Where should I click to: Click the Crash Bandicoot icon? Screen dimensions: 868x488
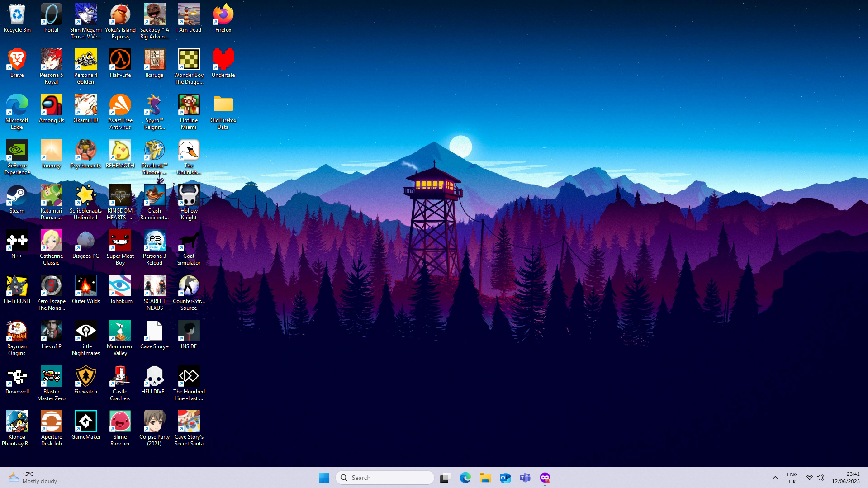click(x=155, y=195)
